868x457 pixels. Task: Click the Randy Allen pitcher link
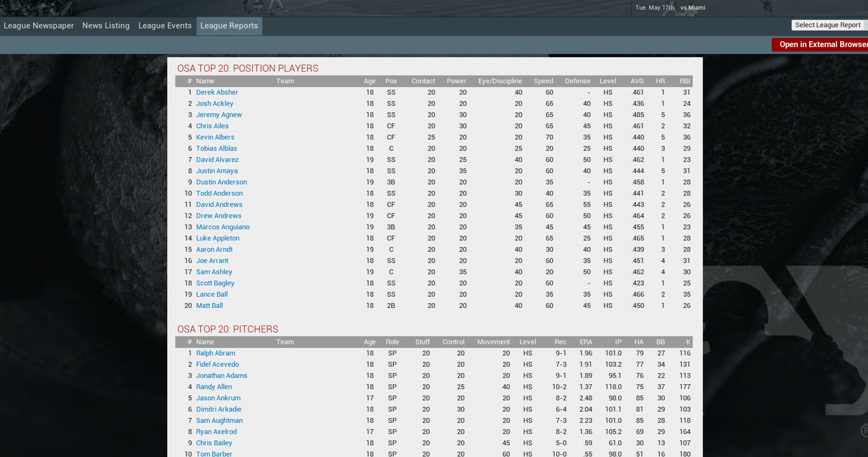coord(214,387)
